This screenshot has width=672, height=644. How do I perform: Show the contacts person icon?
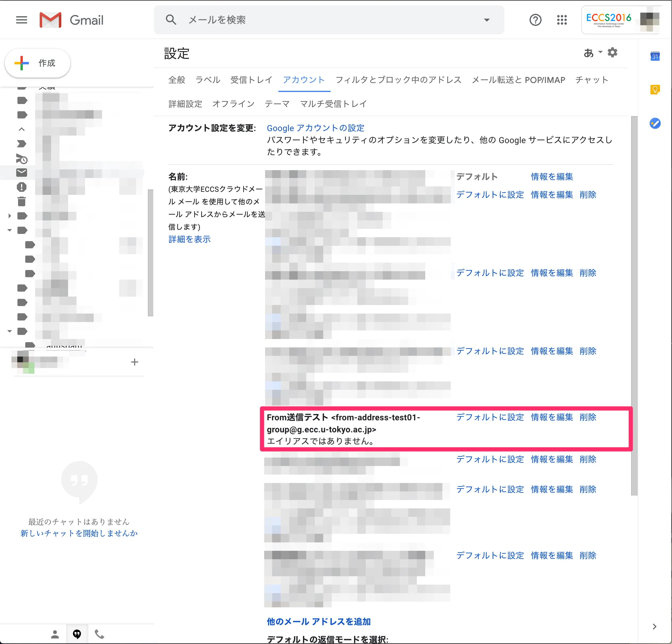point(55,634)
